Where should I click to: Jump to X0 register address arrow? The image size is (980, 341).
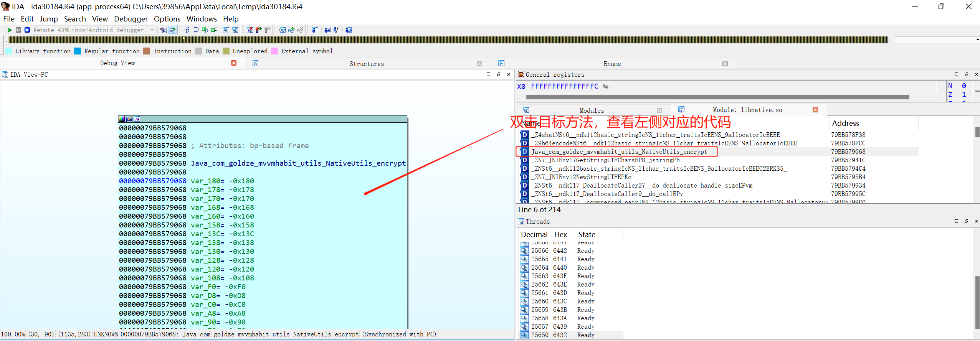coord(606,86)
